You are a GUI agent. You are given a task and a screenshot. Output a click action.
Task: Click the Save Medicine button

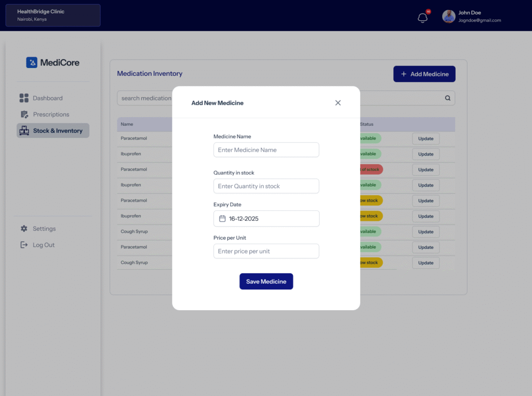pyautogui.click(x=266, y=282)
